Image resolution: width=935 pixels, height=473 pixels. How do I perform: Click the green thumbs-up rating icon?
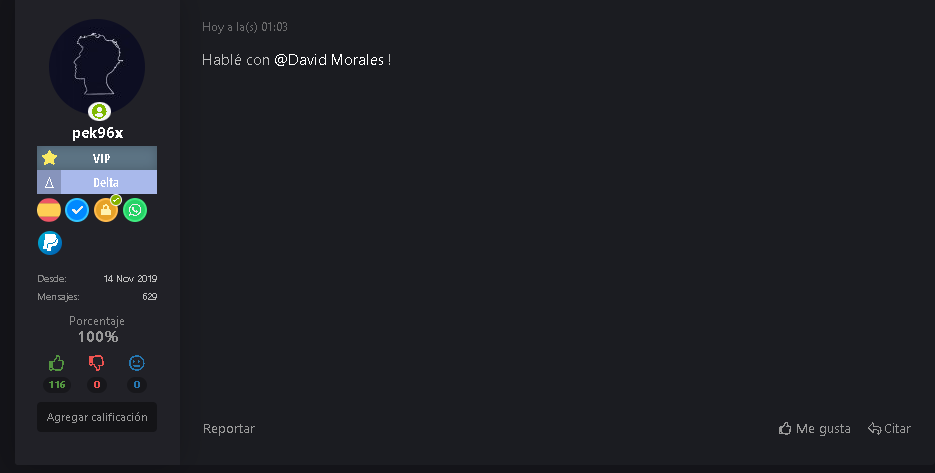(x=57, y=363)
